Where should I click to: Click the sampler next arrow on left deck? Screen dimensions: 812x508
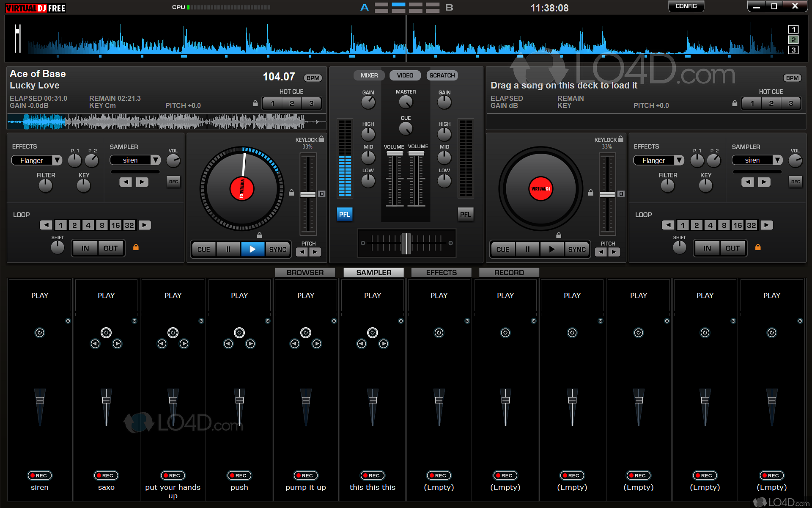[x=142, y=182]
